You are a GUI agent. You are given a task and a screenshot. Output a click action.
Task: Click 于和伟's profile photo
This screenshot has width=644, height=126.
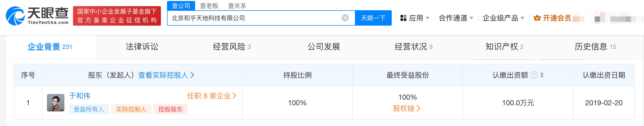56,103
